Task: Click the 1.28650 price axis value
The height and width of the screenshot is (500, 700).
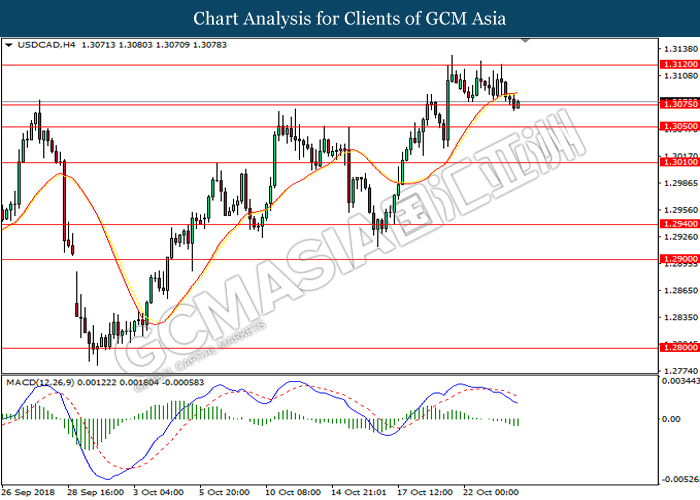Action: coord(681,291)
